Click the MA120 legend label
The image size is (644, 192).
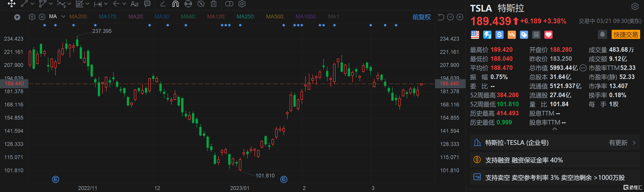tap(216, 17)
